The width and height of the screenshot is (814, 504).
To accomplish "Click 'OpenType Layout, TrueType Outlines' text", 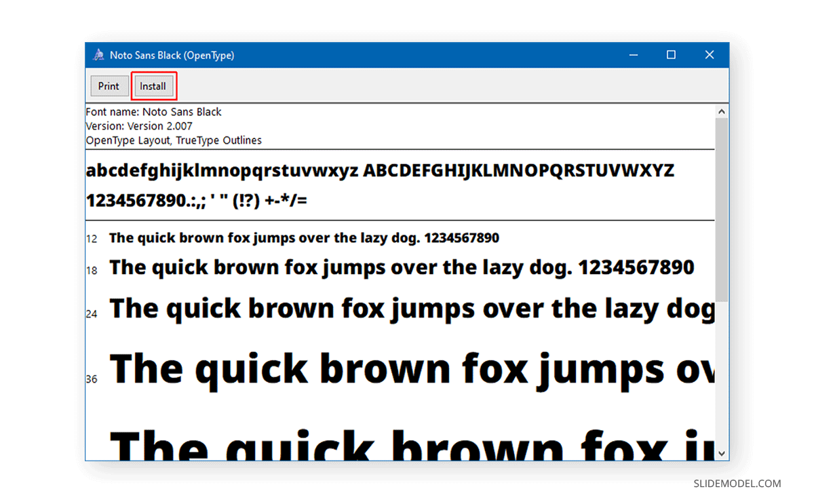I will pyautogui.click(x=174, y=140).
